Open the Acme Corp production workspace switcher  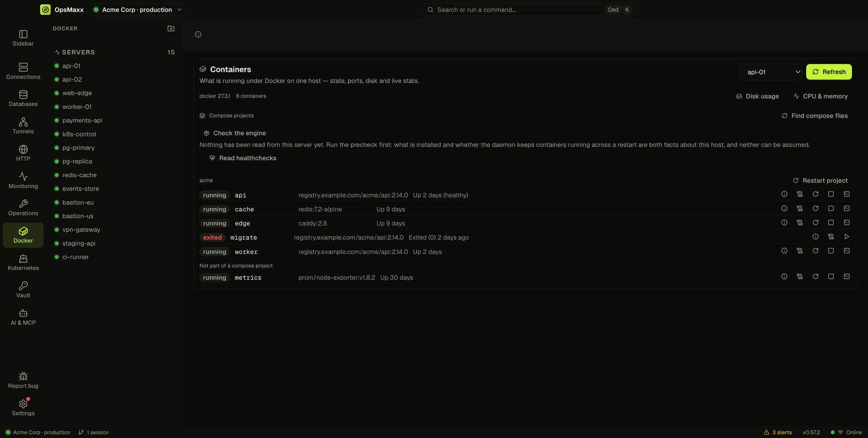point(138,10)
